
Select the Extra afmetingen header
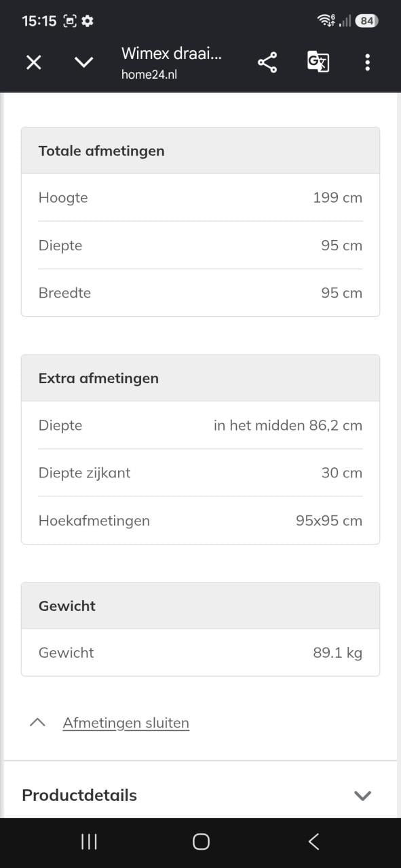click(x=200, y=378)
